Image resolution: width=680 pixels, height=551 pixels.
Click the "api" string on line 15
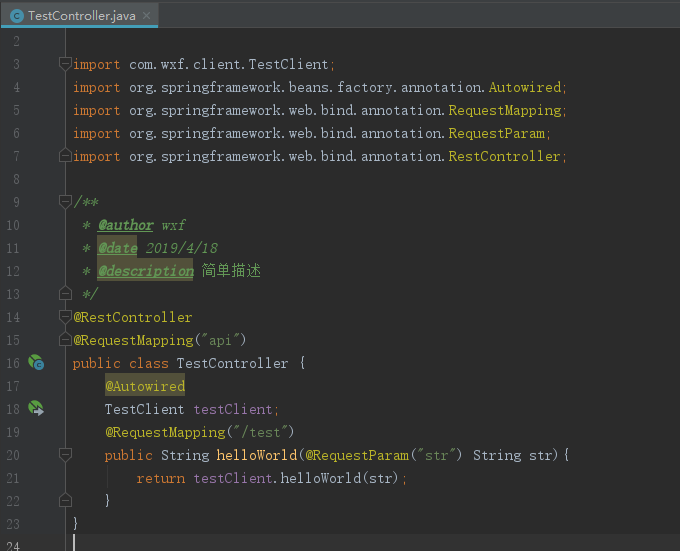(220, 340)
